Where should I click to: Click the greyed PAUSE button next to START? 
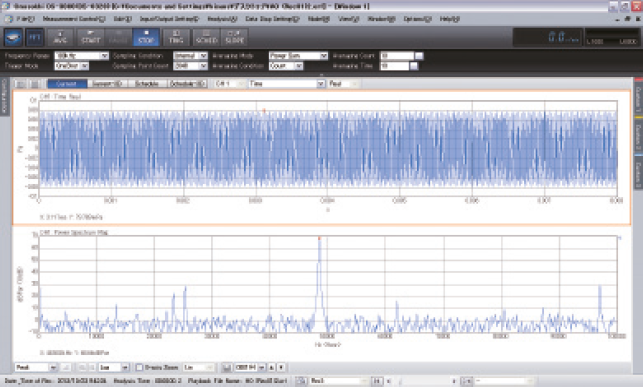118,38
